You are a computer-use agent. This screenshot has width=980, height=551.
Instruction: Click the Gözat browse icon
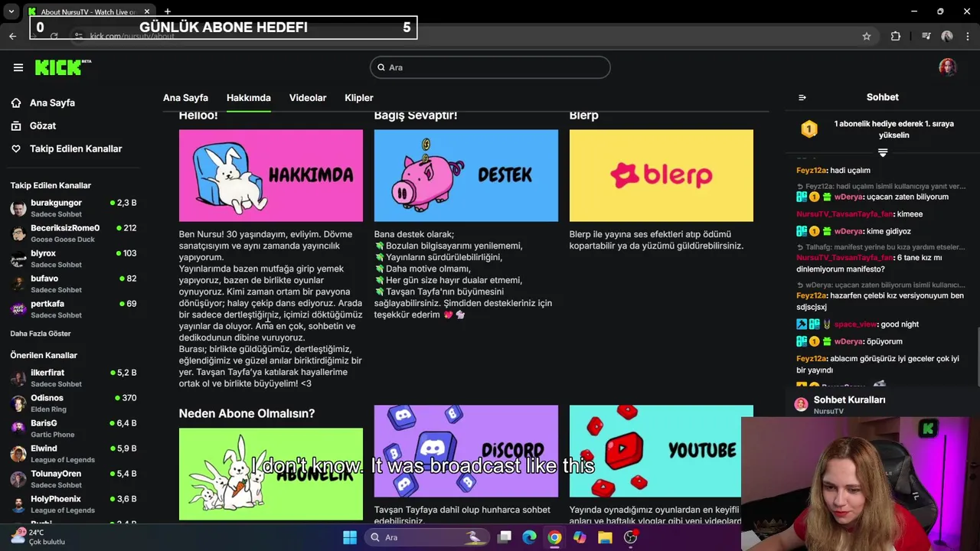(16, 126)
